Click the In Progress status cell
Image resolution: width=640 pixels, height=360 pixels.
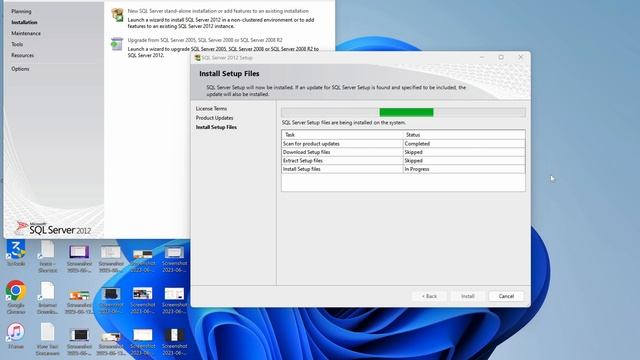(x=464, y=169)
